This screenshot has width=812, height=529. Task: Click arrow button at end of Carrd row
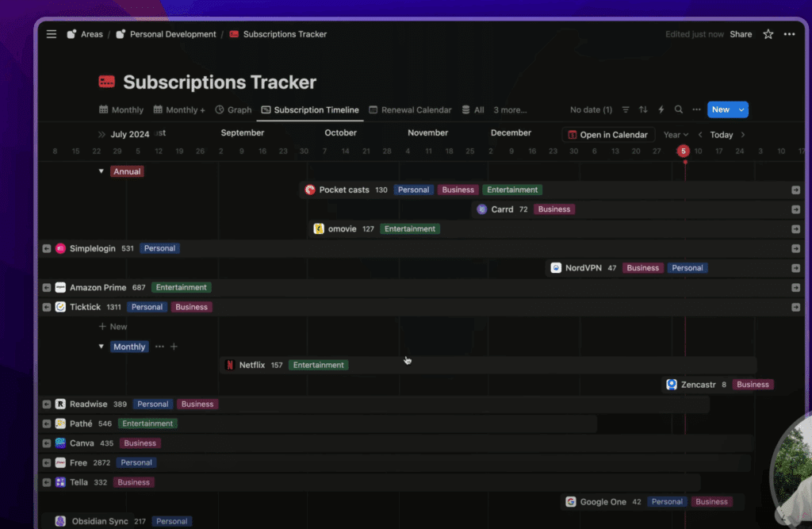(795, 209)
